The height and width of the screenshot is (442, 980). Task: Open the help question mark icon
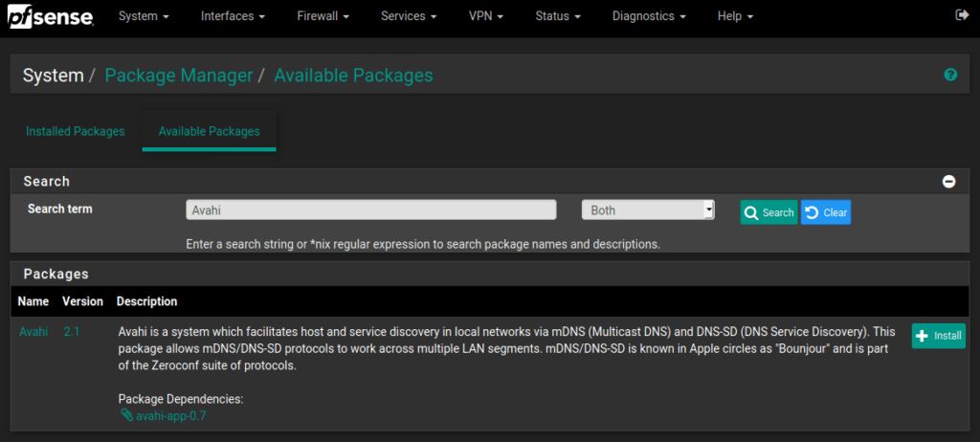click(x=950, y=75)
